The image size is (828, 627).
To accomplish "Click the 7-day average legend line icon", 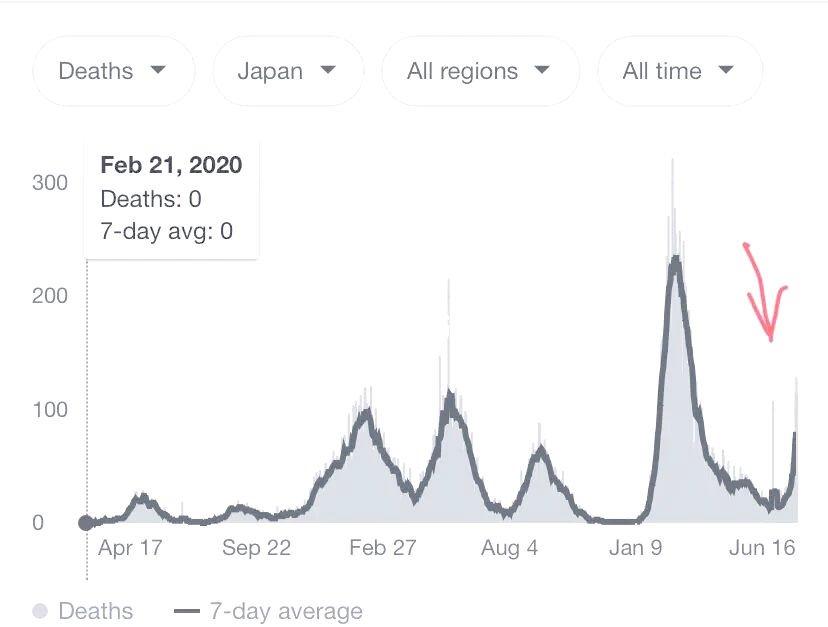I will 187,611.
